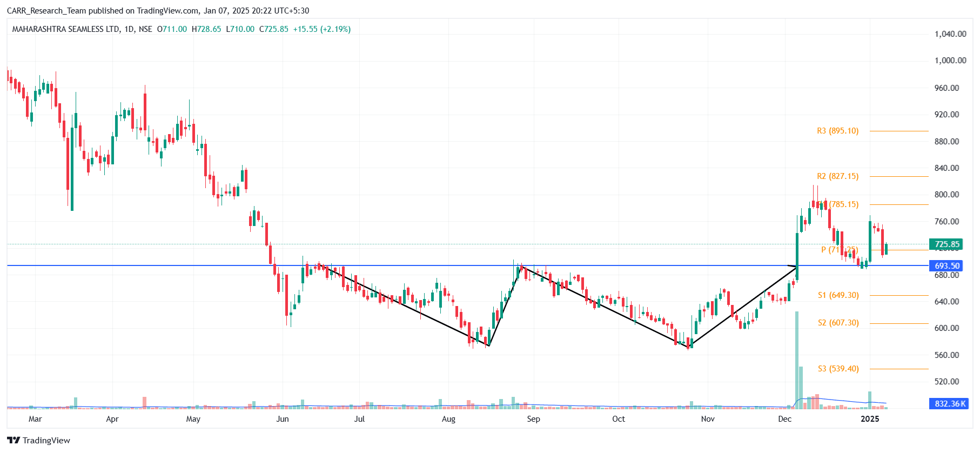This screenshot has height=452, width=980.
Task: Click the 832.36K volume tag
Action: [x=950, y=404]
